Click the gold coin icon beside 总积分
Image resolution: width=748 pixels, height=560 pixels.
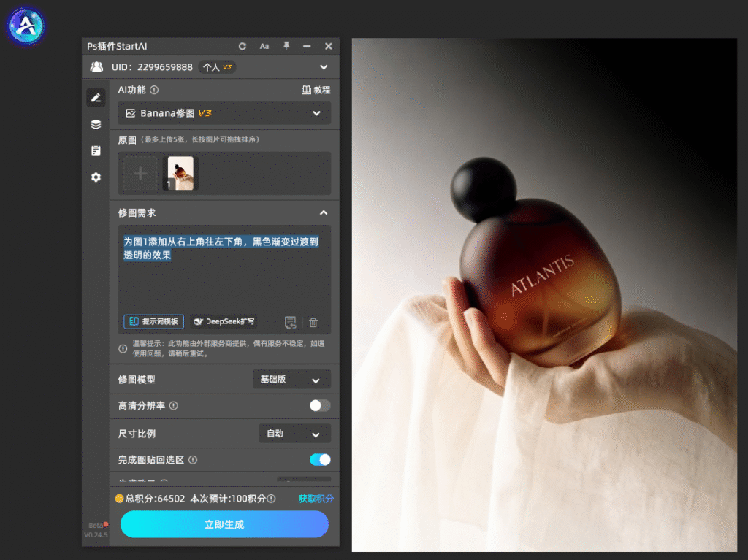[x=119, y=499]
